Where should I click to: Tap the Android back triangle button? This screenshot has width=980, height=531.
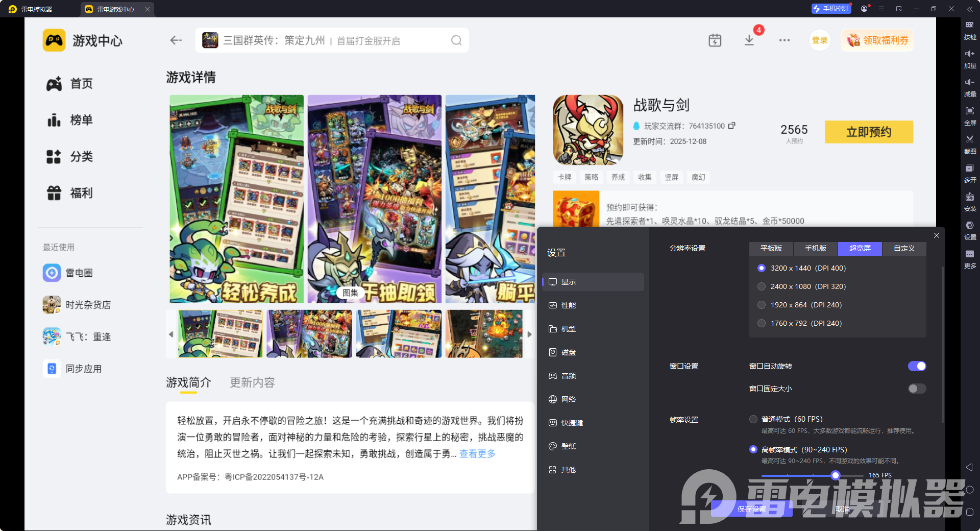click(x=969, y=467)
